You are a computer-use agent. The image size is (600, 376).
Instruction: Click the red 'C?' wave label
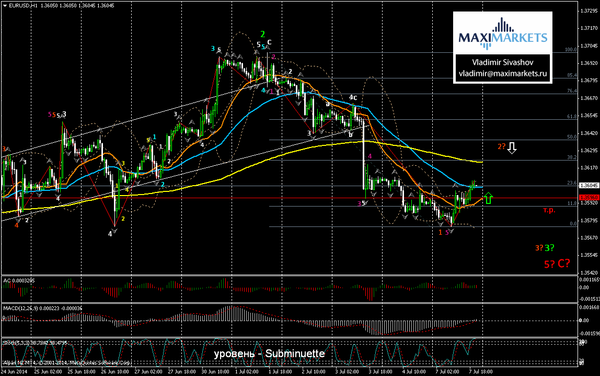point(564,263)
